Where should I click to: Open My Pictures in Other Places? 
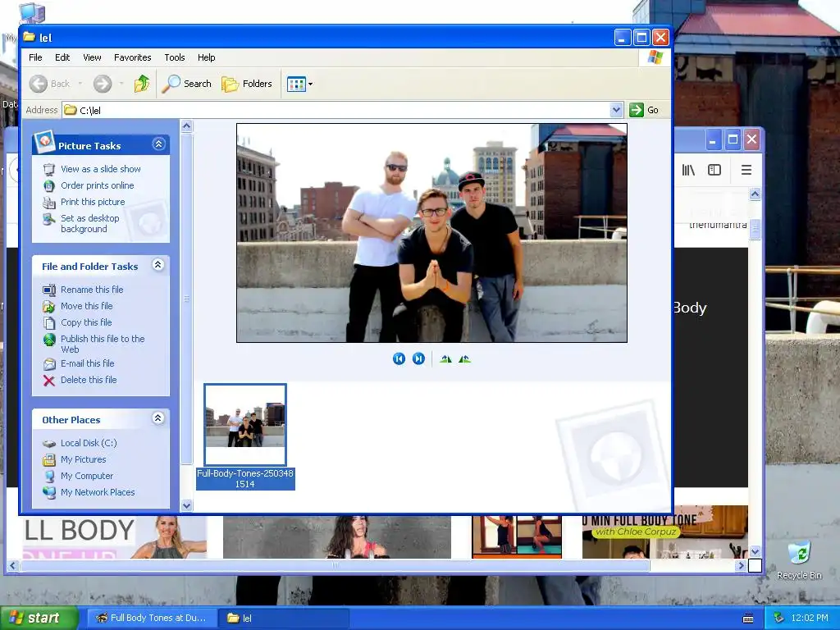click(x=83, y=459)
